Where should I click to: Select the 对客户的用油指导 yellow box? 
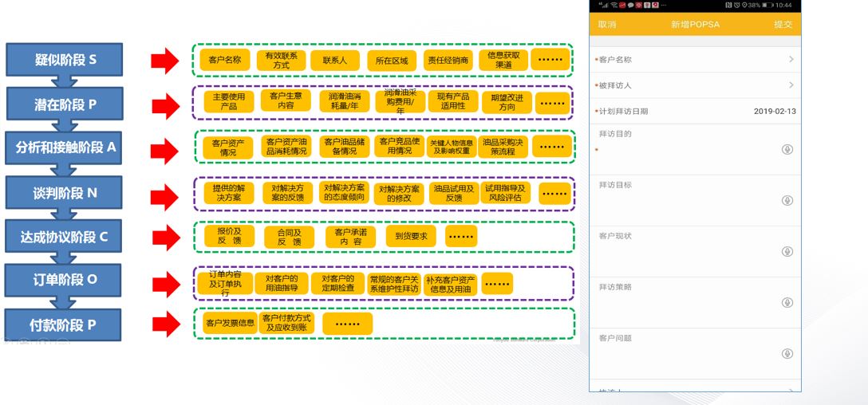[x=281, y=283]
